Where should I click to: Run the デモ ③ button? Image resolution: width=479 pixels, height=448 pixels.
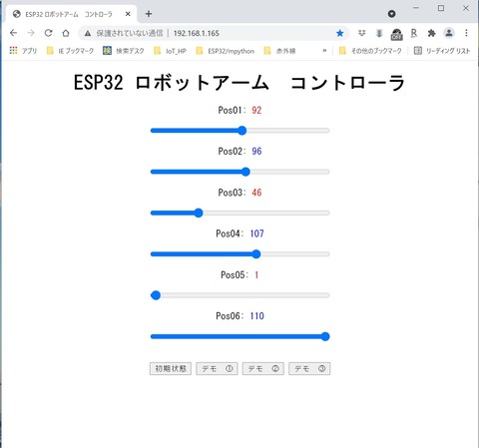309,368
